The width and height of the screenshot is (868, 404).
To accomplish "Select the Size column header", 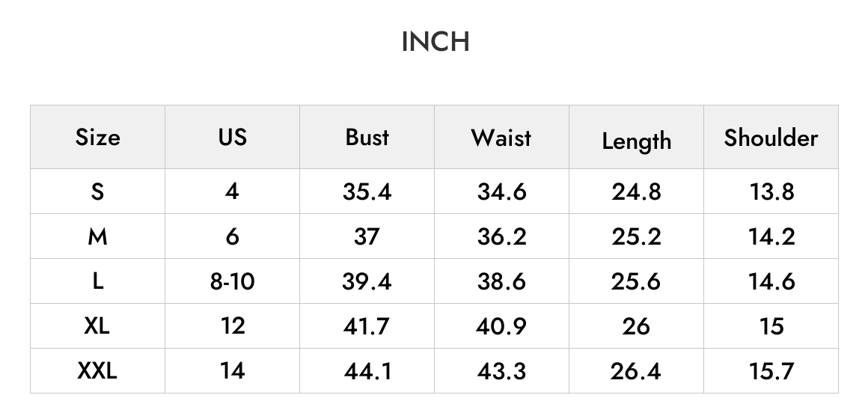I will click(x=97, y=137).
